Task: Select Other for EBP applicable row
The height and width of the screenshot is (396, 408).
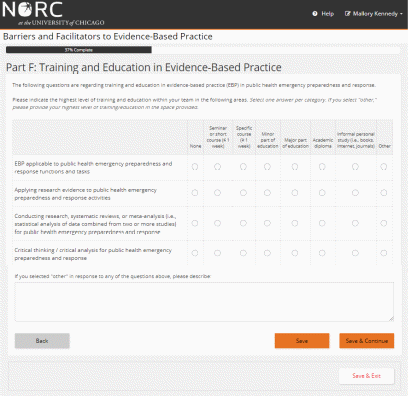Action: tap(384, 166)
